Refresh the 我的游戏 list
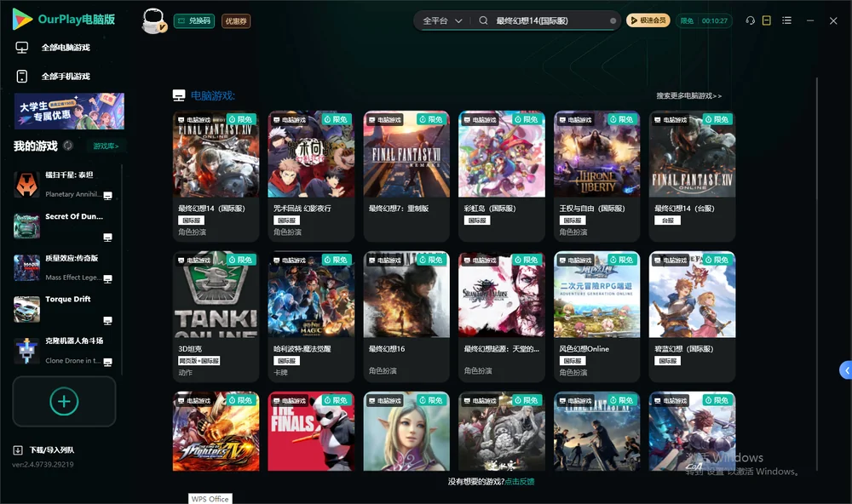 coord(68,146)
